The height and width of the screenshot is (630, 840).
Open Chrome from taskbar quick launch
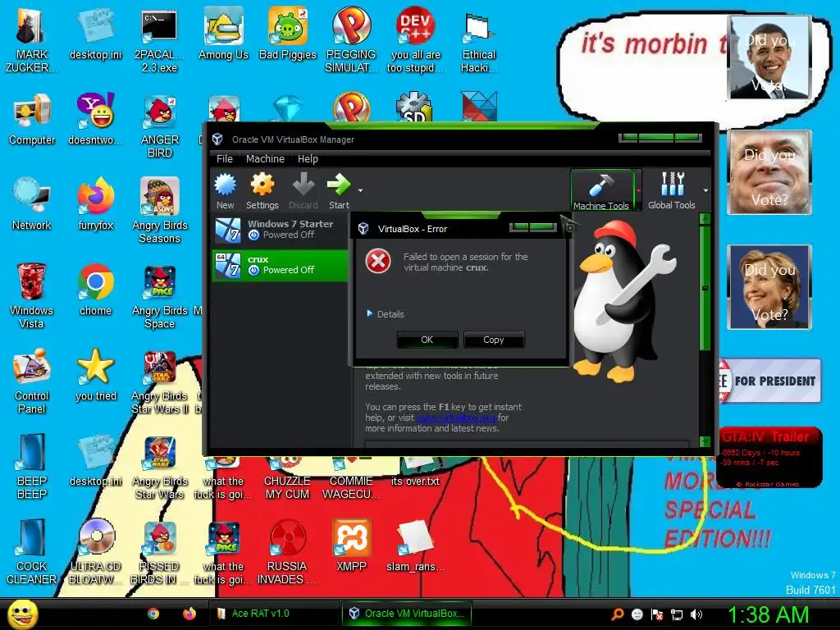pos(153,614)
